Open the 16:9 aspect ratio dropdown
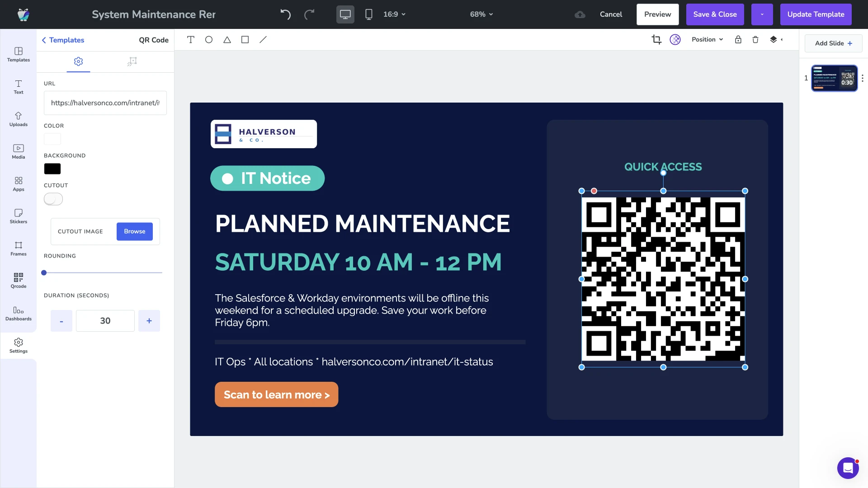This screenshot has height=488, width=868. pos(394,14)
